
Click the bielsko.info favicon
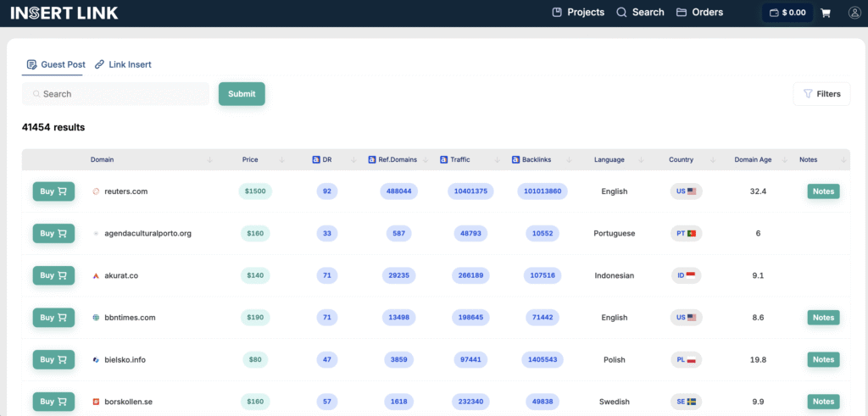96,359
